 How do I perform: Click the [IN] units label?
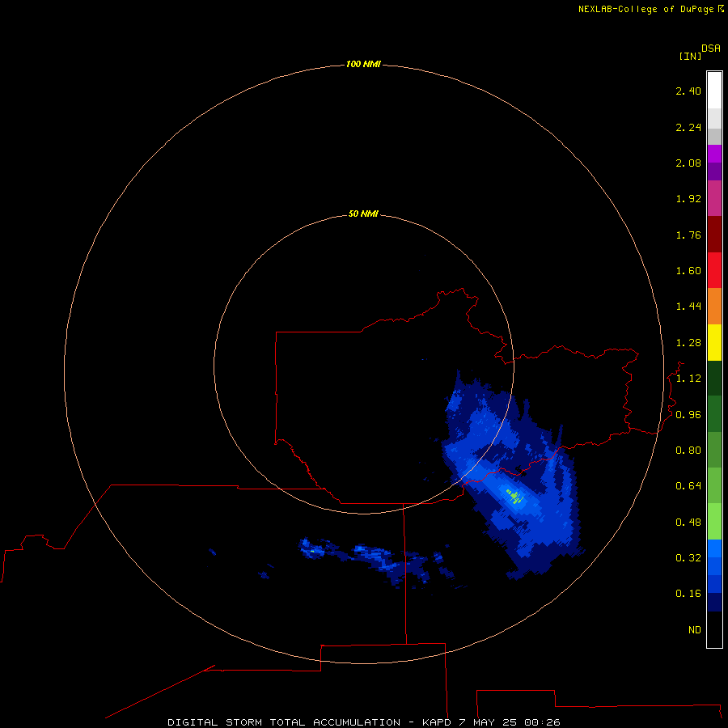click(690, 56)
